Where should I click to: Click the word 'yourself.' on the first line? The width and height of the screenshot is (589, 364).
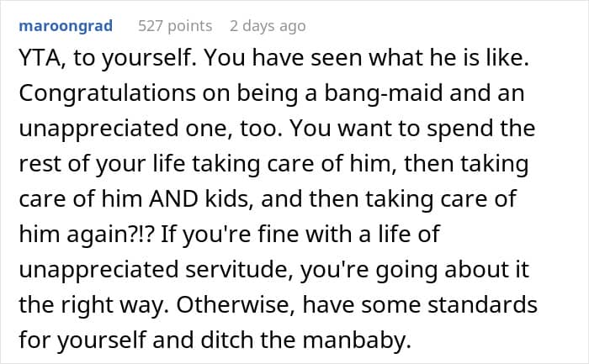click(150, 58)
